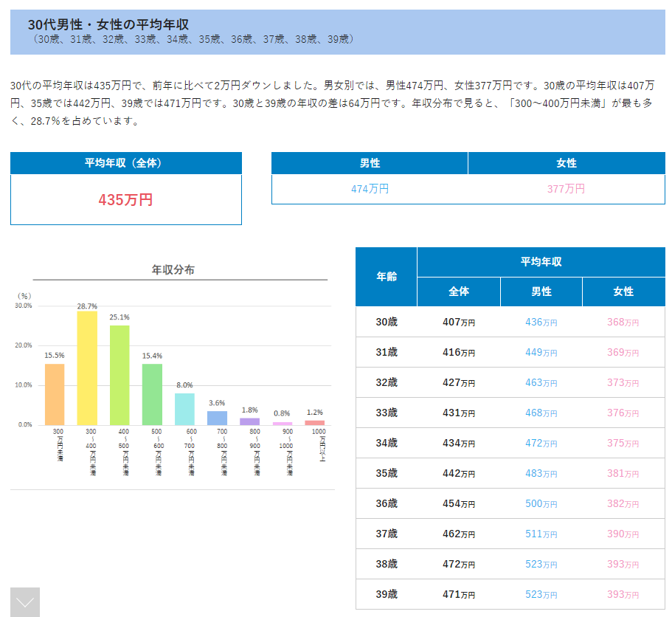Screen dimensions: 672x617
Task: Click the 381万円 female cell
Action: pyautogui.click(x=623, y=473)
